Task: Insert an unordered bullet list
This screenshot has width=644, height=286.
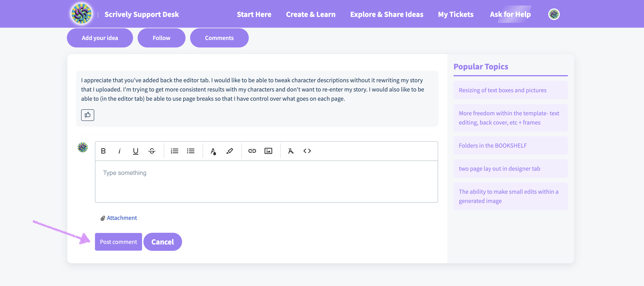Action: 191,151
